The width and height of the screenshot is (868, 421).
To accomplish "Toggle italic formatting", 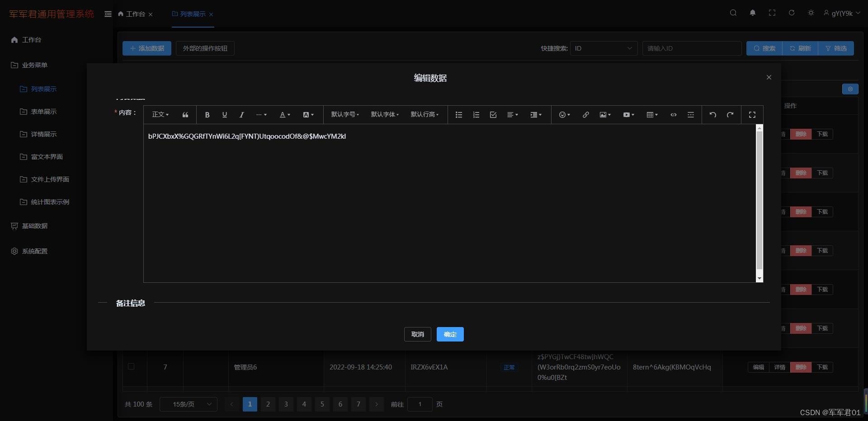I will click(x=241, y=115).
